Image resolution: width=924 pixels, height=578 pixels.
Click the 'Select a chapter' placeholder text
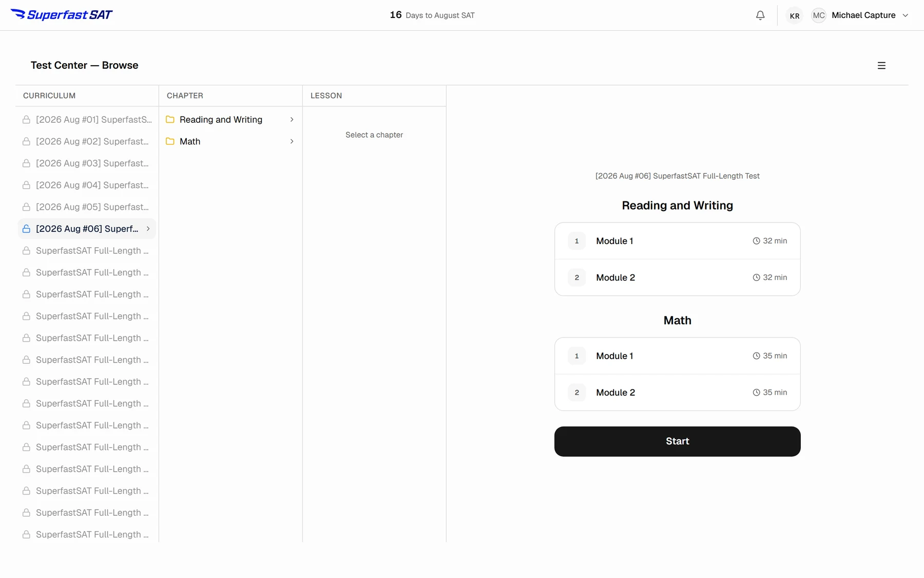374,135
